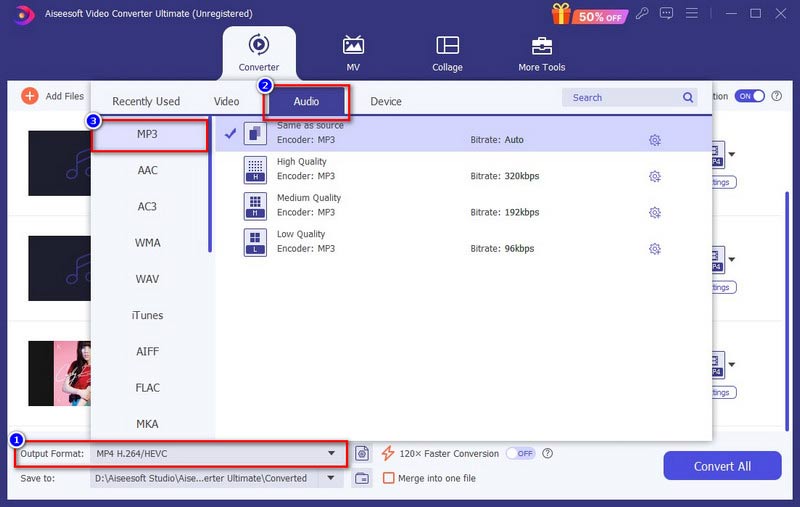
Task: Click the key register icon
Action: tap(642, 14)
